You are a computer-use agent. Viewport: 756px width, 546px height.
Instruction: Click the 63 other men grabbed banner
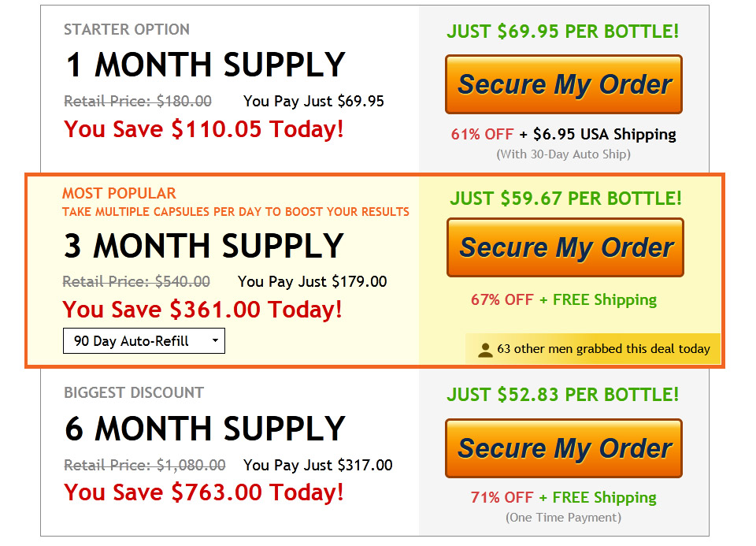click(x=593, y=349)
